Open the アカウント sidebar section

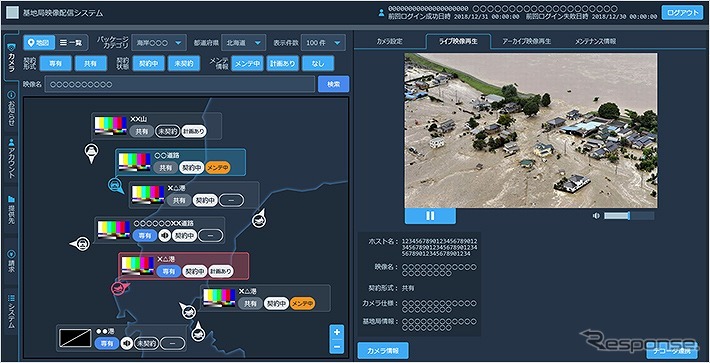(x=12, y=158)
